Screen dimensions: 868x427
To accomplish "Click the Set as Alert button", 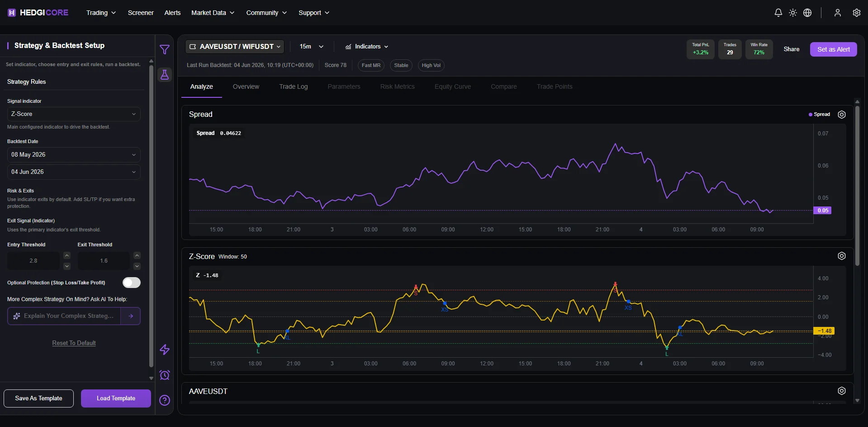I will point(834,49).
